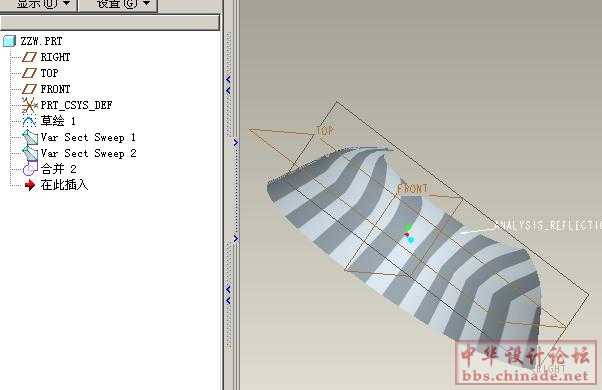Select the red 在此插入 arrow marker
This screenshot has width=602, height=390.
point(30,185)
